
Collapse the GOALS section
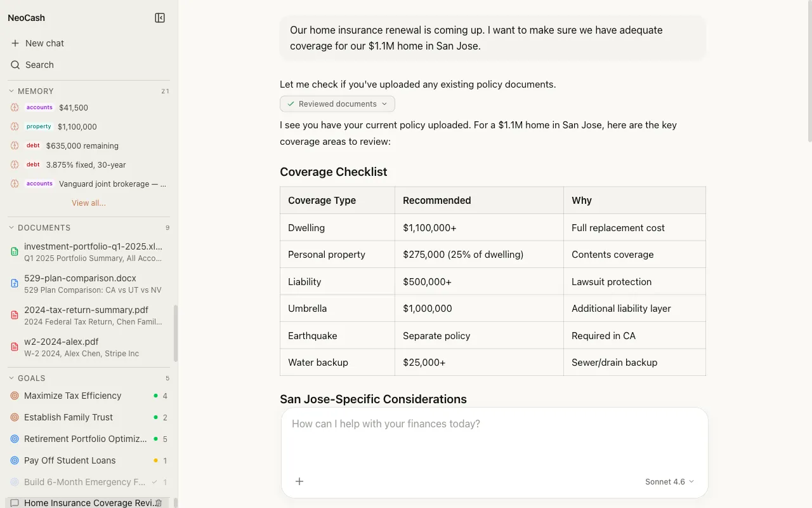[11, 378]
